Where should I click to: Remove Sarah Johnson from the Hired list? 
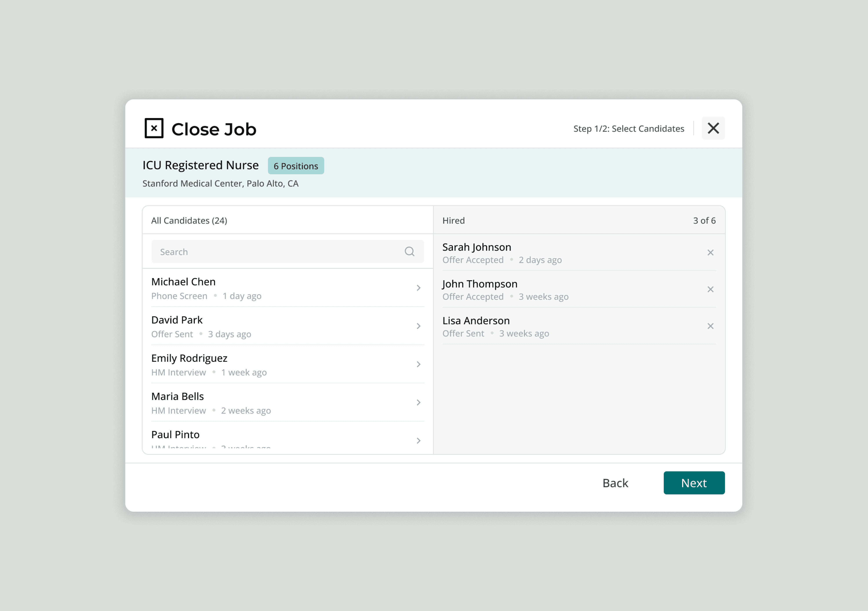point(710,253)
